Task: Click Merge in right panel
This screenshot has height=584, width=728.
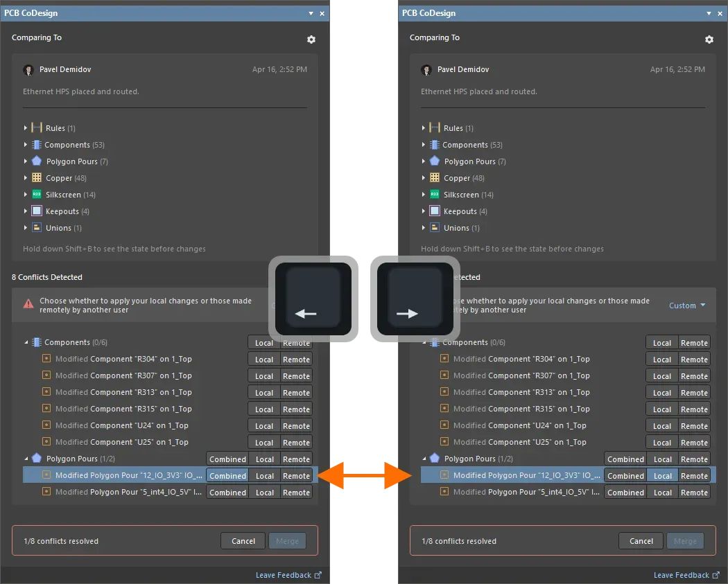Action: pyautogui.click(x=685, y=541)
